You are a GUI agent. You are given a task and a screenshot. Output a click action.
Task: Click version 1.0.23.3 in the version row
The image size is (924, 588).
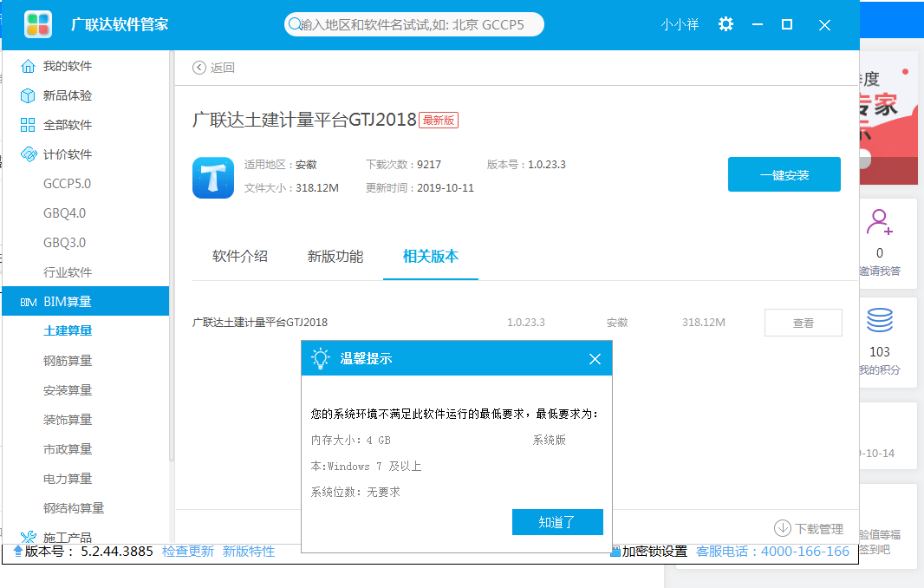tap(525, 323)
